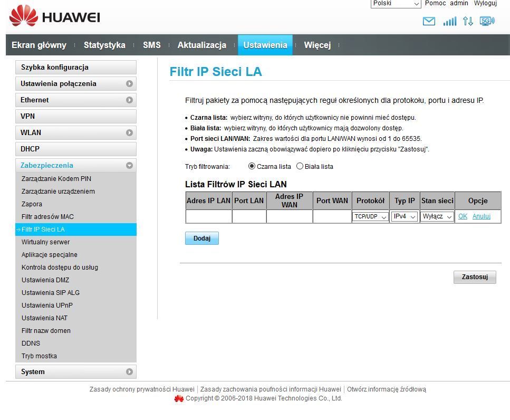Open Zasady ochrony prywatności Huawei link
Image resolution: width=510 pixels, height=420 pixels.
point(142,389)
